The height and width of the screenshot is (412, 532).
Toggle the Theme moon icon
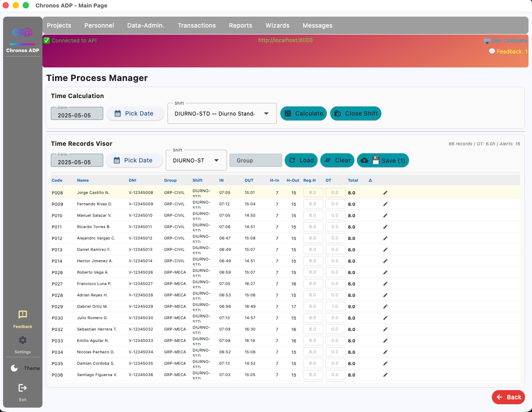pos(14,368)
